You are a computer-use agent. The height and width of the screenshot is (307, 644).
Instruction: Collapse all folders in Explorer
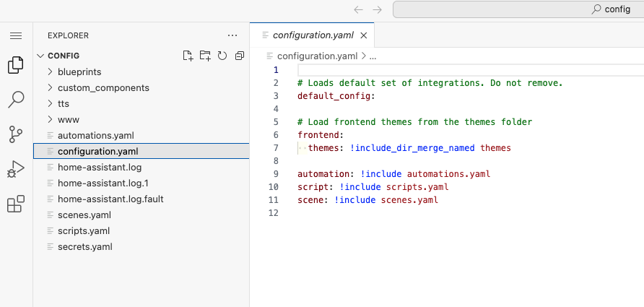pos(240,56)
